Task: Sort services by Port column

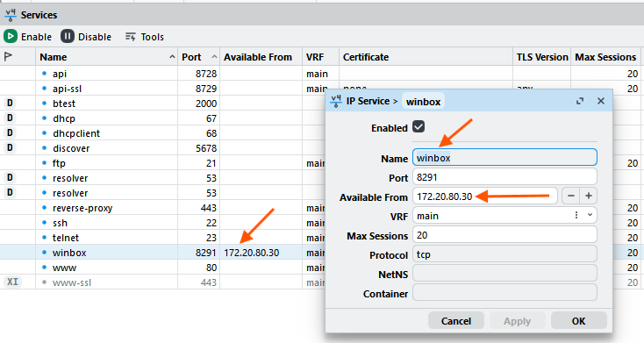Action: click(199, 57)
